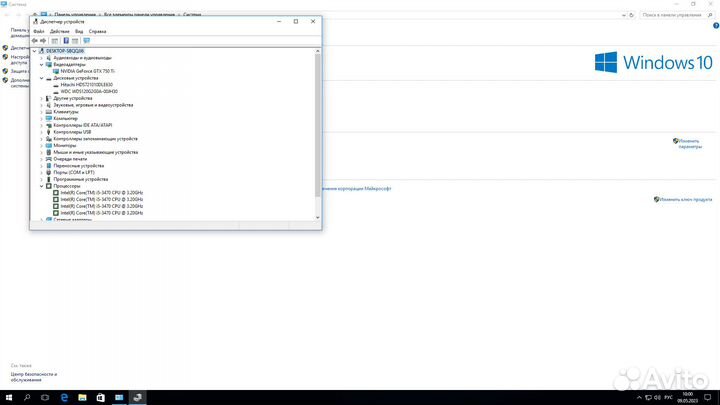Select Контроллеры запоминающих устройств row
Screen dimensions: 720x405
96,139
